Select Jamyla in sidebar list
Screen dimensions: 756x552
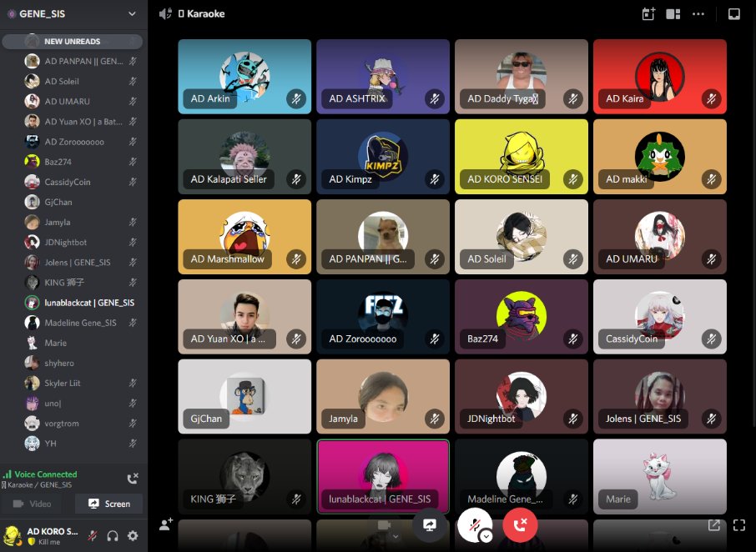[x=81, y=222]
